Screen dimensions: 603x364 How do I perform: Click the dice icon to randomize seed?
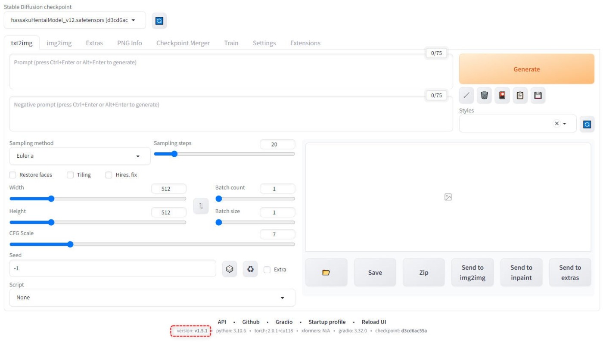pos(230,269)
